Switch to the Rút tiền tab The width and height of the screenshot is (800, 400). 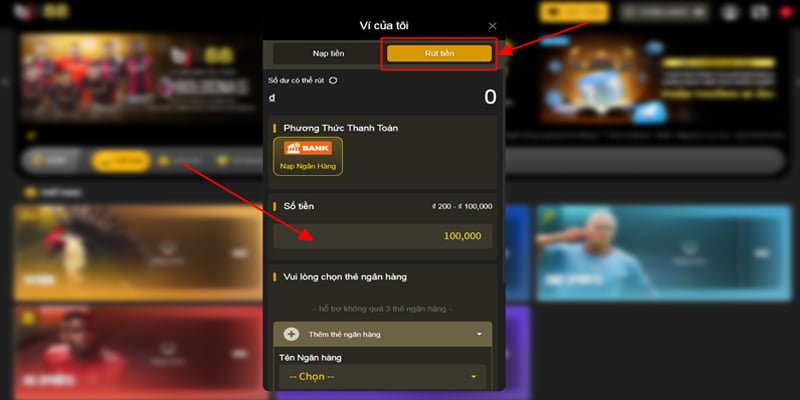439,54
